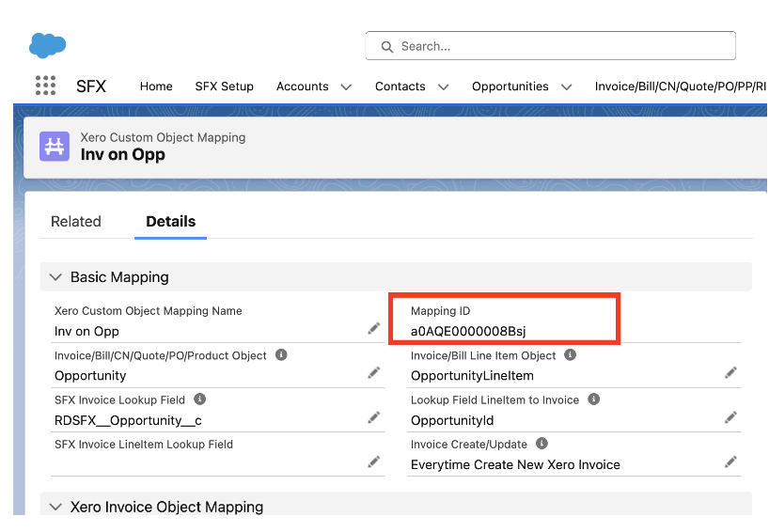The height and width of the screenshot is (532, 769).
Task: Edit OpportunityId lookup field pencil
Action: click(730, 417)
